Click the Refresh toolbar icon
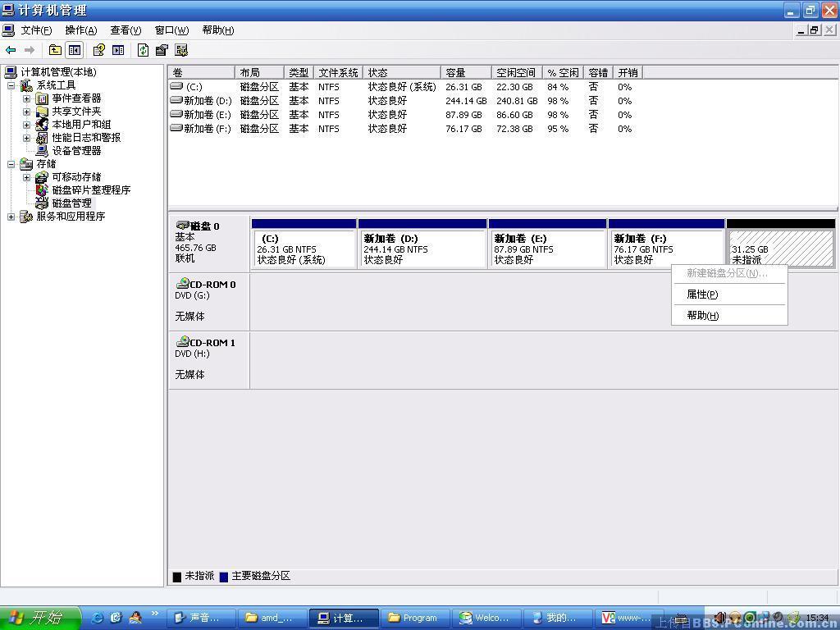 143,50
